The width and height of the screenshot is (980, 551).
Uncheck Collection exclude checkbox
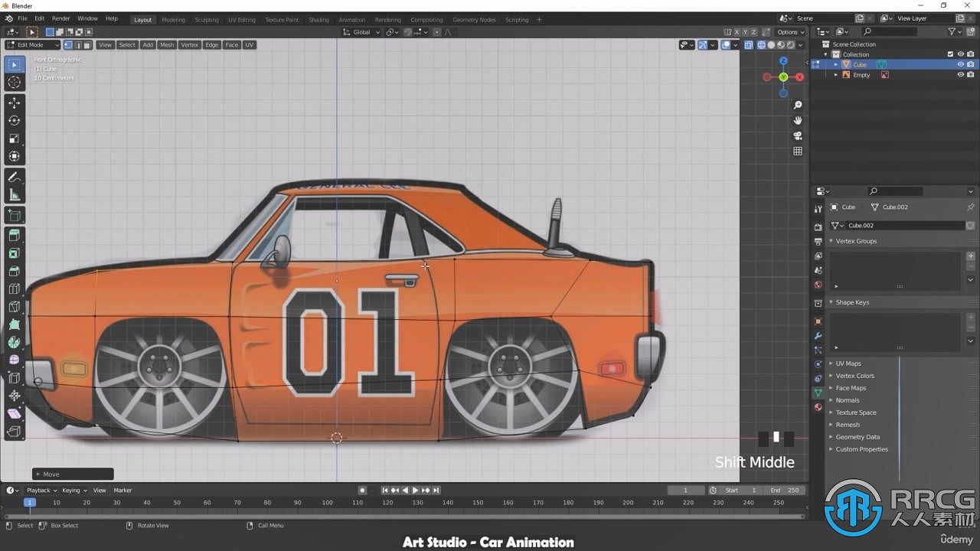(x=950, y=54)
